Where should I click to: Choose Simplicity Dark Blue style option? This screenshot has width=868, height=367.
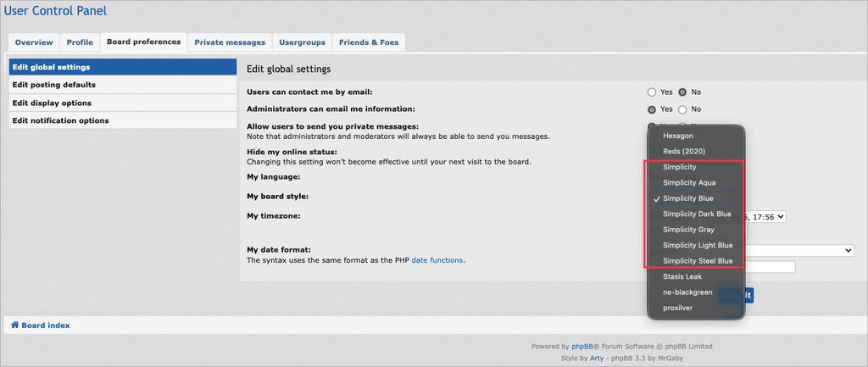point(697,214)
